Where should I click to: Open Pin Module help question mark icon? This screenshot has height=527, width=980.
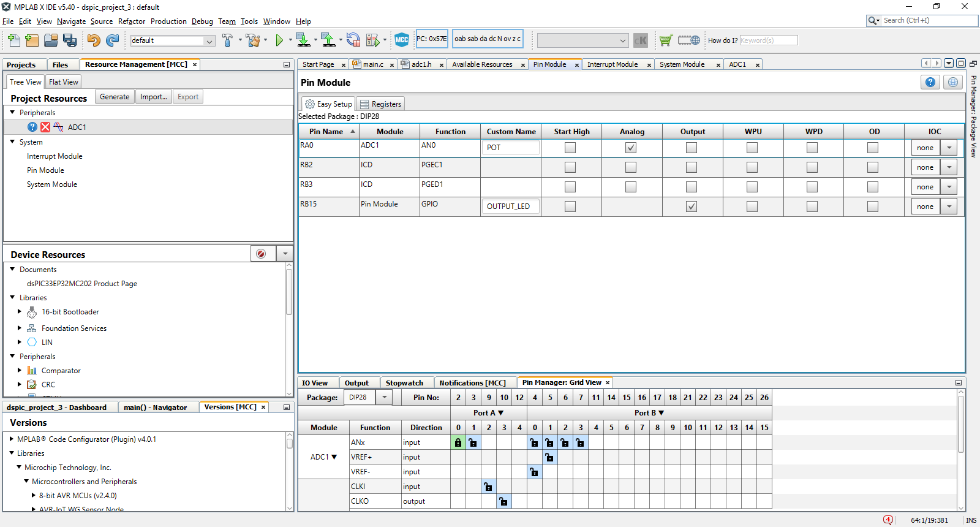(930, 82)
